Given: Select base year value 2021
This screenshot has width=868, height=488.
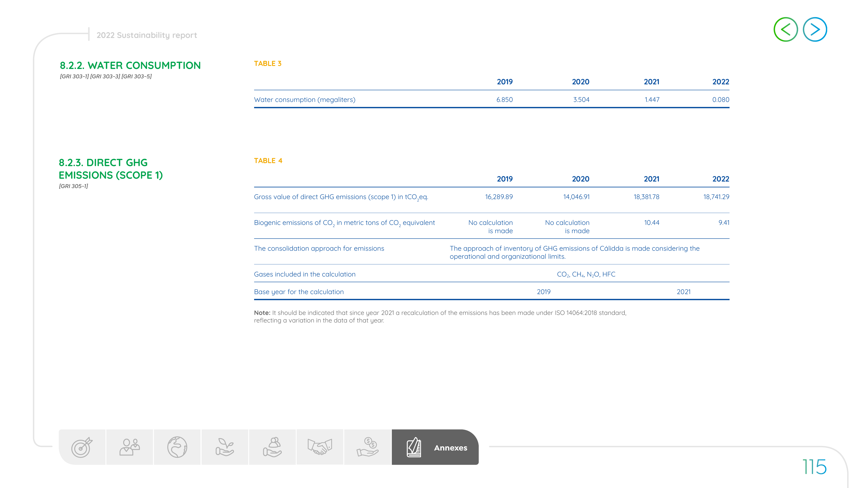Looking at the screenshot, I should (x=684, y=292).
